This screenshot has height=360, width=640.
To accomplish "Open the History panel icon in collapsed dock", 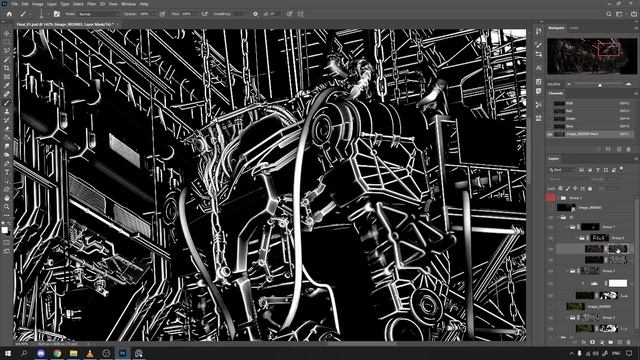I will (539, 31).
